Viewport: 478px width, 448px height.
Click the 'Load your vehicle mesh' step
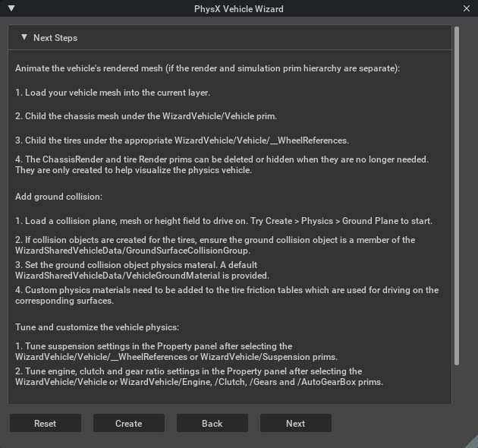pyautogui.click(x=112, y=93)
